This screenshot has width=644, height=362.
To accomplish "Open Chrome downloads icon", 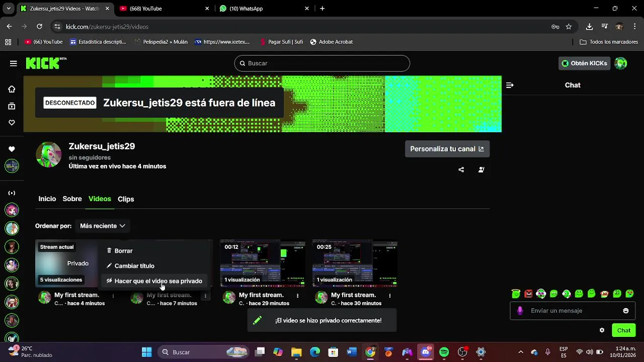I will point(589,27).
